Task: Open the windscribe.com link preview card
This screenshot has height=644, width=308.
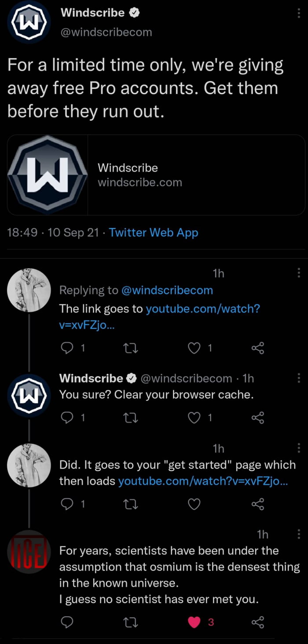Action: (156, 175)
